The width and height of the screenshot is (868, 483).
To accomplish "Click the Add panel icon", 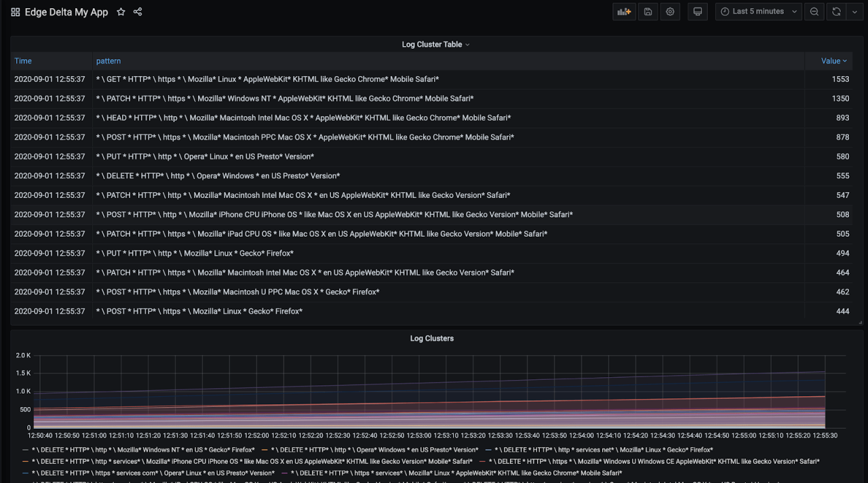I will 624,12.
